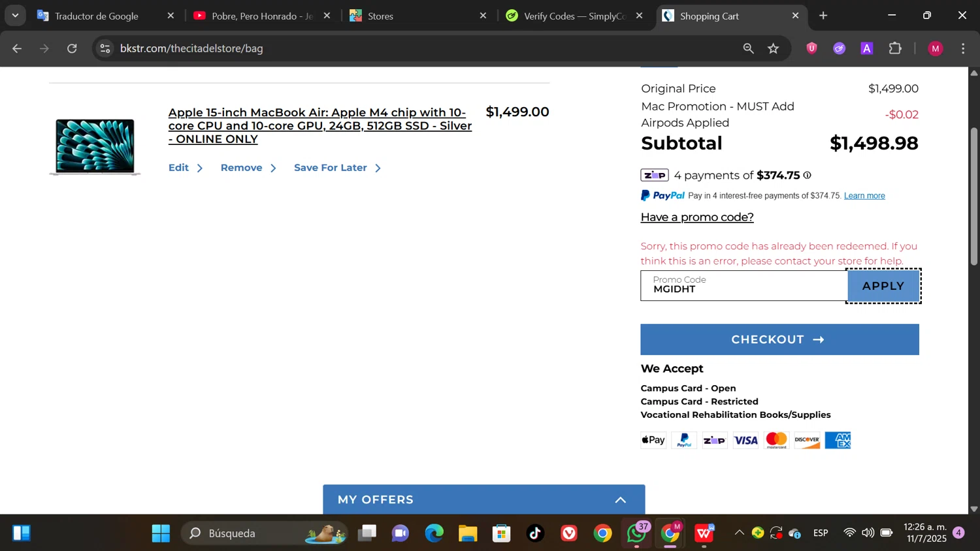
Task: Open PayPal Learn more link
Action: [x=864, y=196]
